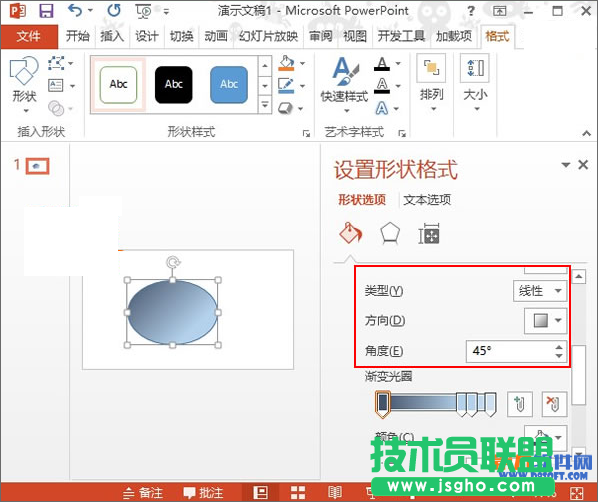Open the Undo history dropdown arrow

(x=90, y=10)
